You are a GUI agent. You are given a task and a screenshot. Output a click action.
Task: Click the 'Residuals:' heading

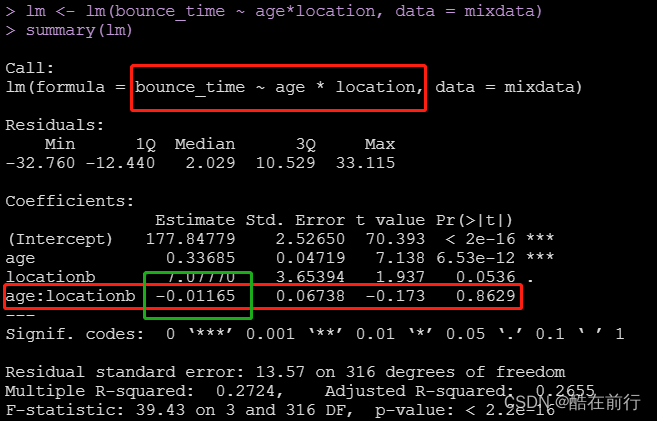click(x=54, y=125)
